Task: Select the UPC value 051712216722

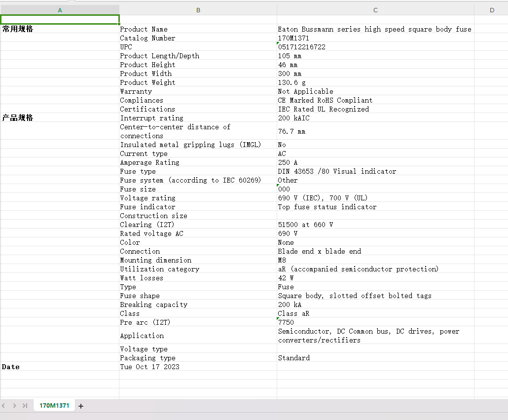Action: click(375, 47)
